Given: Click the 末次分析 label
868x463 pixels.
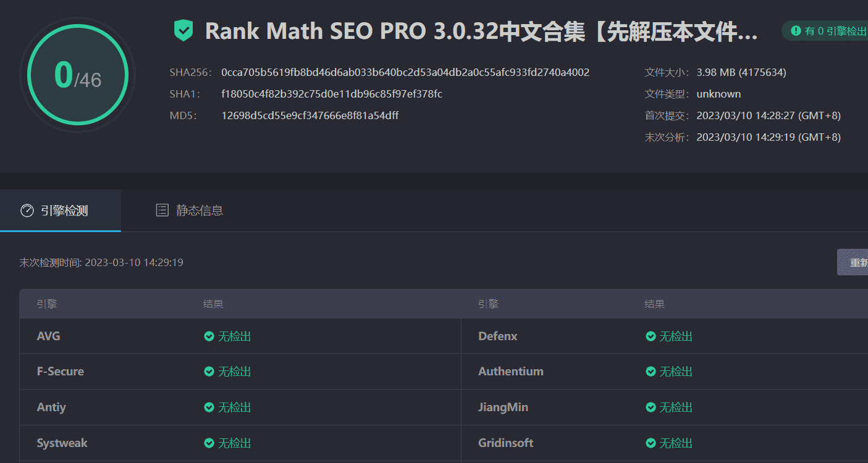Looking at the screenshot, I should 667,137.
